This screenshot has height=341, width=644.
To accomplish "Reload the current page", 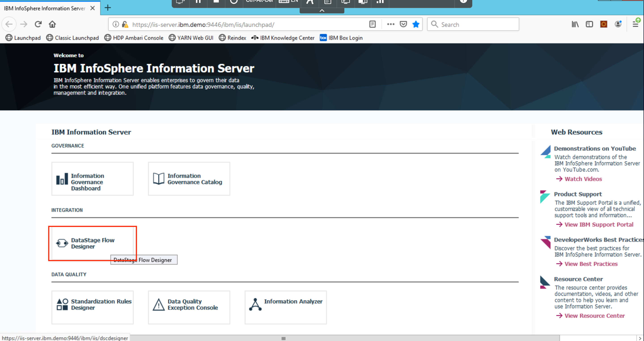I will 38,24.
